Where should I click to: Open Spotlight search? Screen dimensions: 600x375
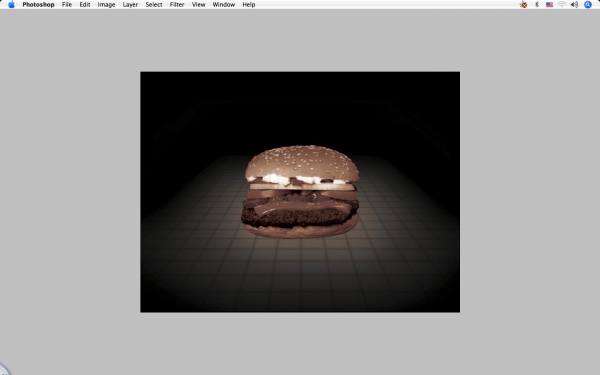click(588, 5)
